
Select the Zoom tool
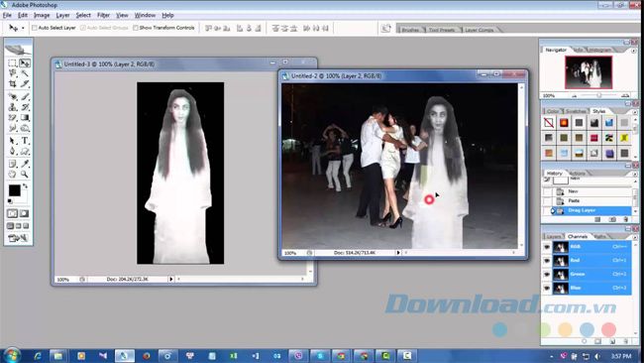tap(25, 175)
